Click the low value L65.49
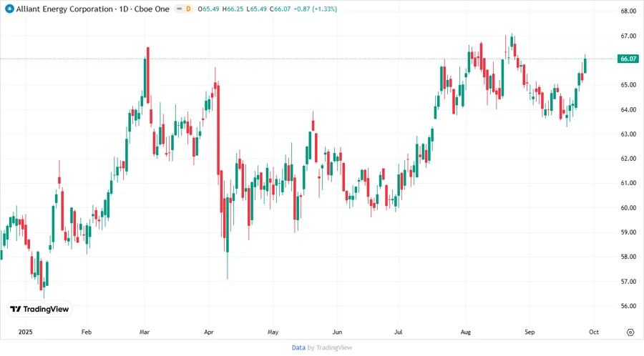The width and height of the screenshot is (644, 356). [x=256, y=9]
